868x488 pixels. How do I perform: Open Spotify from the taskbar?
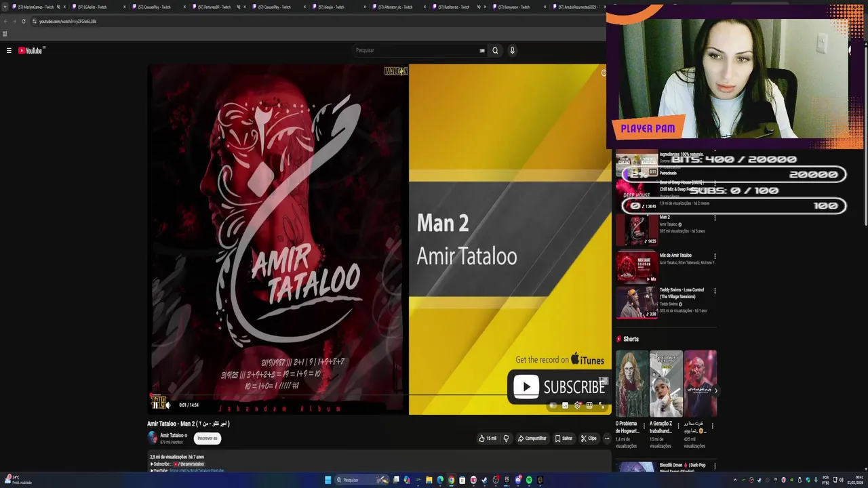pos(529,480)
